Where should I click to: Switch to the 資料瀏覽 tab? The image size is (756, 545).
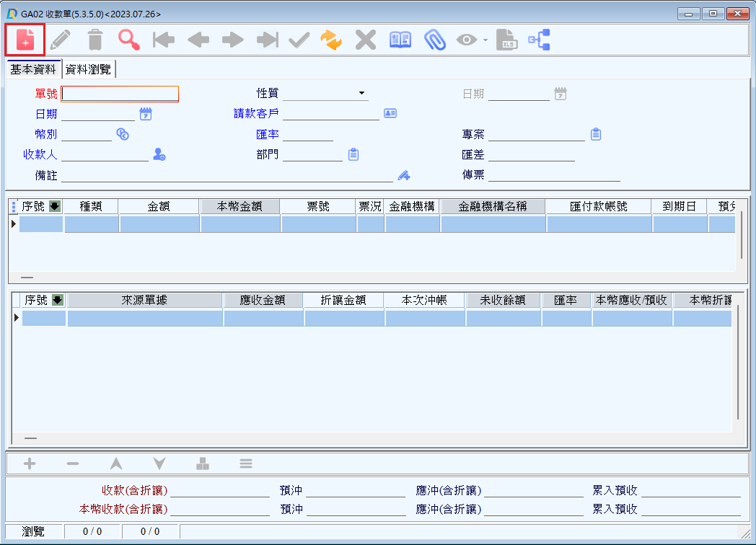tap(89, 69)
